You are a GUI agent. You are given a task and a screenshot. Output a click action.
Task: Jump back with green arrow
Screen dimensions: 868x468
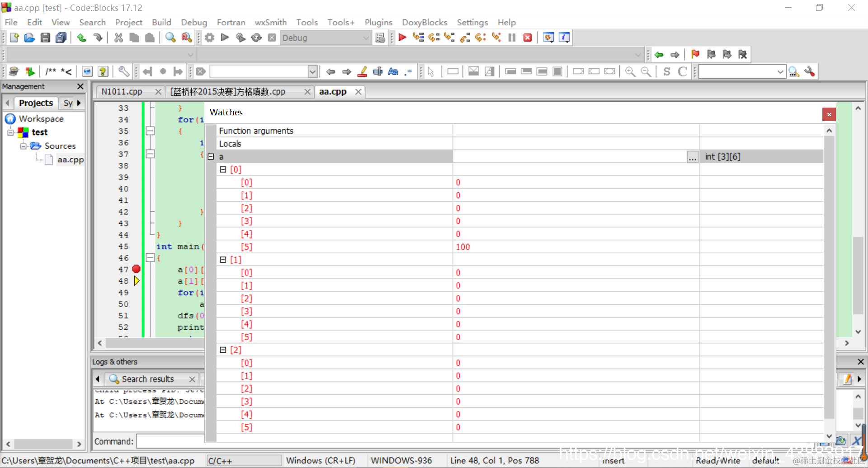[x=659, y=55]
